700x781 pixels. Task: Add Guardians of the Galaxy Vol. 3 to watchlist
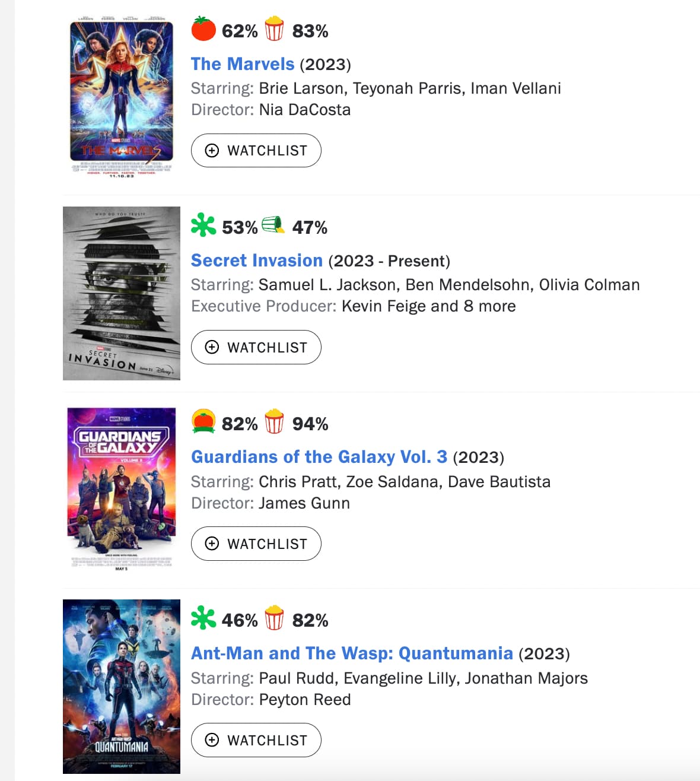coord(256,544)
